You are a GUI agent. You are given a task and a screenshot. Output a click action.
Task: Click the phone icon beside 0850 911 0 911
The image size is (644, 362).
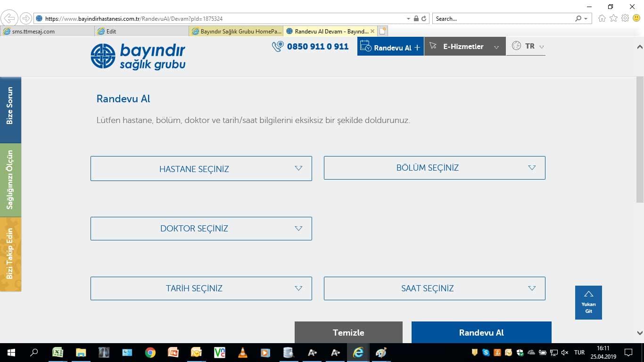click(278, 46)
